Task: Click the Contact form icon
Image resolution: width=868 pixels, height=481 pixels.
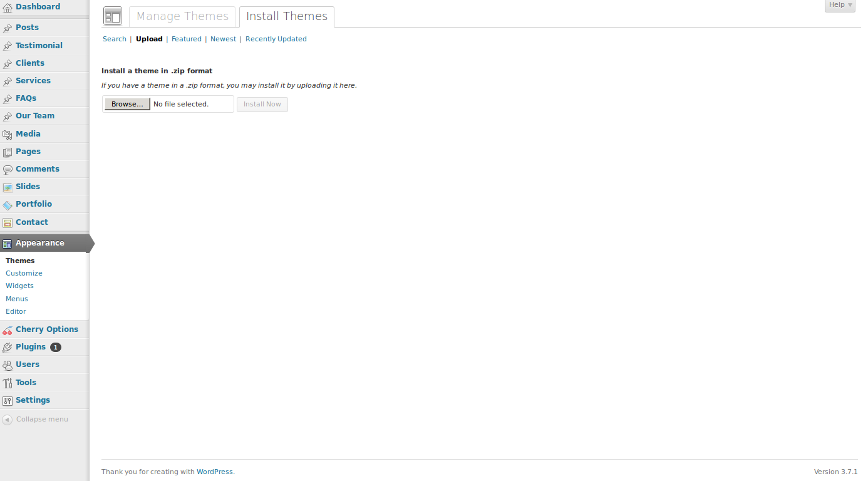Action: coord(8,222)
